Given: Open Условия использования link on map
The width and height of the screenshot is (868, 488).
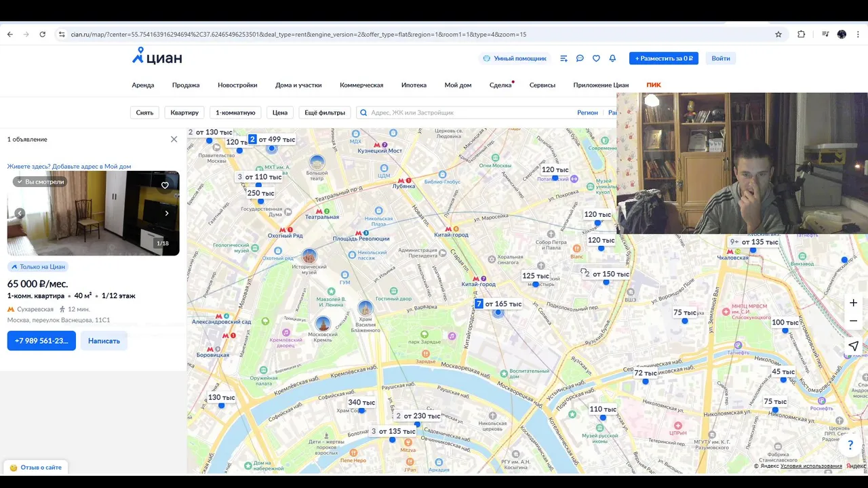Looking at the screenshot, I should click(811, 466).
